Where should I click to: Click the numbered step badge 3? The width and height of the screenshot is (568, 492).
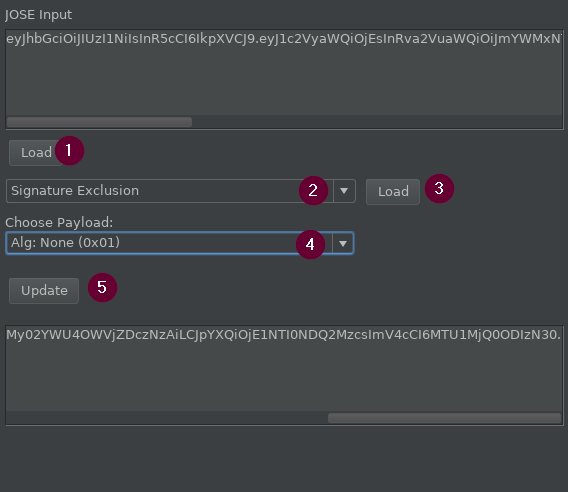coord(439,188)
